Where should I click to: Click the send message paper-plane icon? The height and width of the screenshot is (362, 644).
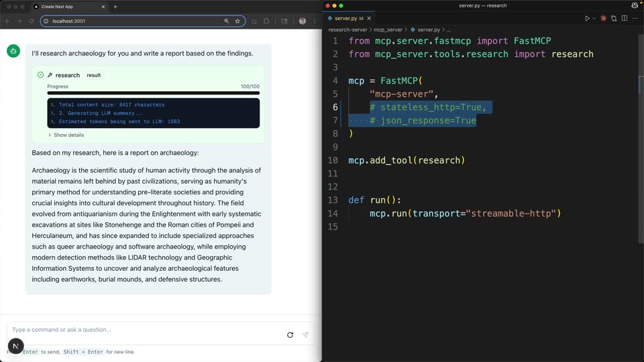point(305,335)
